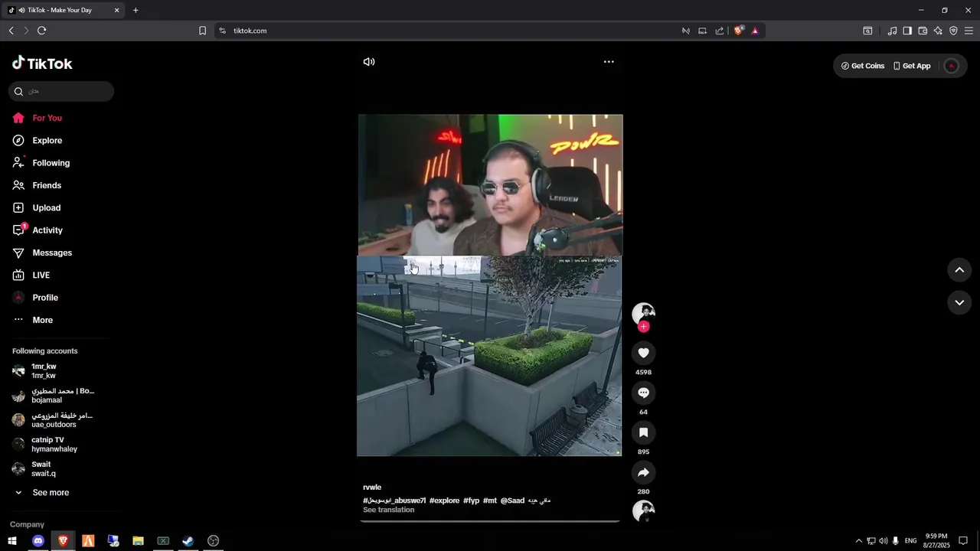Open OBS Studio from the taskbar
The image size is (980, 551).
[x=214, y=541]
